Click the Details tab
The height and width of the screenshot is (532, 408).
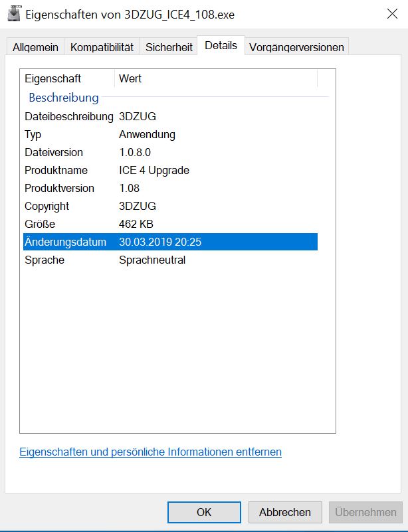click(221, 46)
